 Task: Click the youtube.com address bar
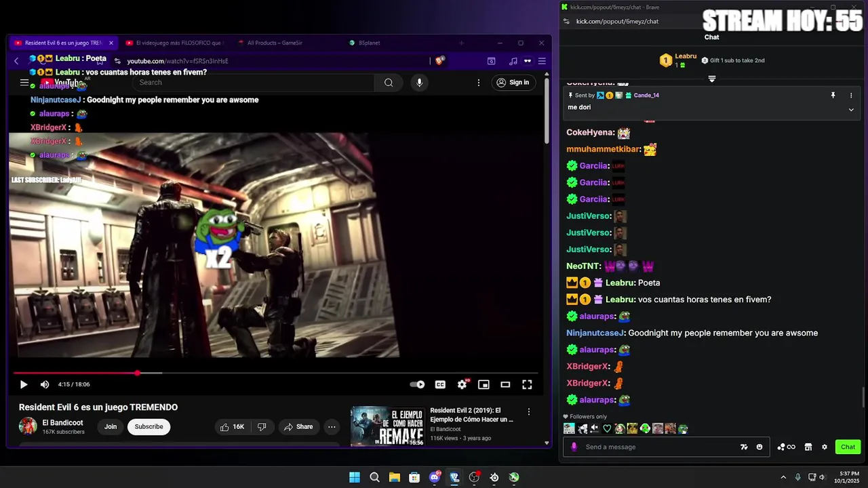pos(271,61)
